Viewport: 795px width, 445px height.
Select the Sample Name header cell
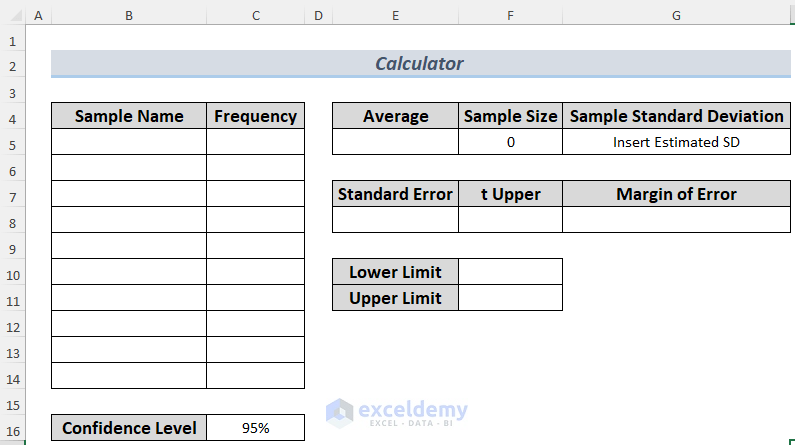tap(129, 116)
